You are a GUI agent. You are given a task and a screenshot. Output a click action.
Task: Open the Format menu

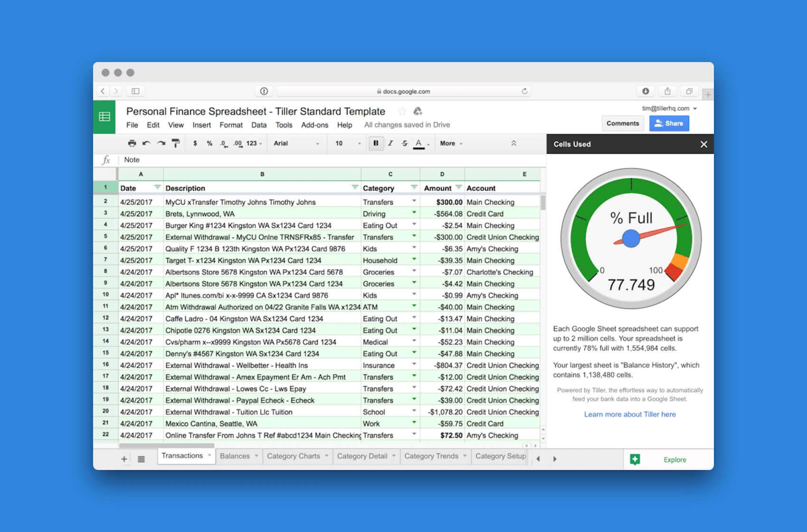(231, 125)
